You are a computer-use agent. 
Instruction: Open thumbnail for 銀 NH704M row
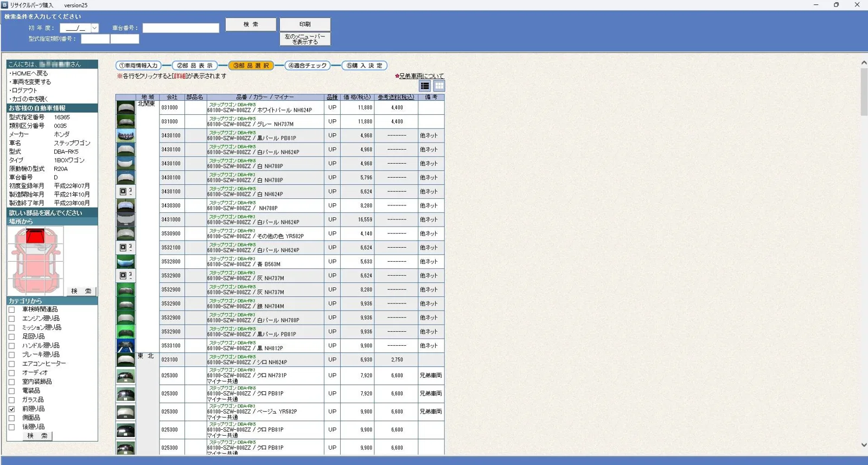[126, 303]
